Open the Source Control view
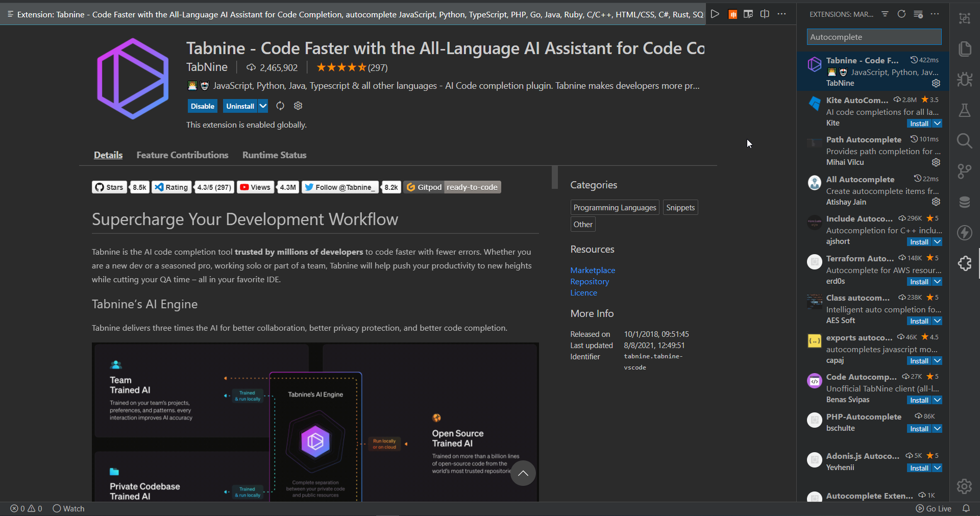980x516 pixels. [965, 171]
